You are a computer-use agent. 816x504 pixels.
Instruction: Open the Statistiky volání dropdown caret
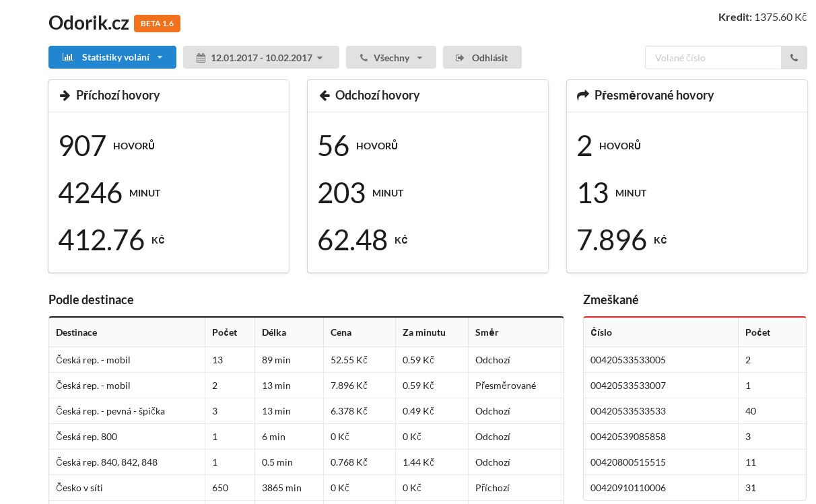click(x=160, y=58)
